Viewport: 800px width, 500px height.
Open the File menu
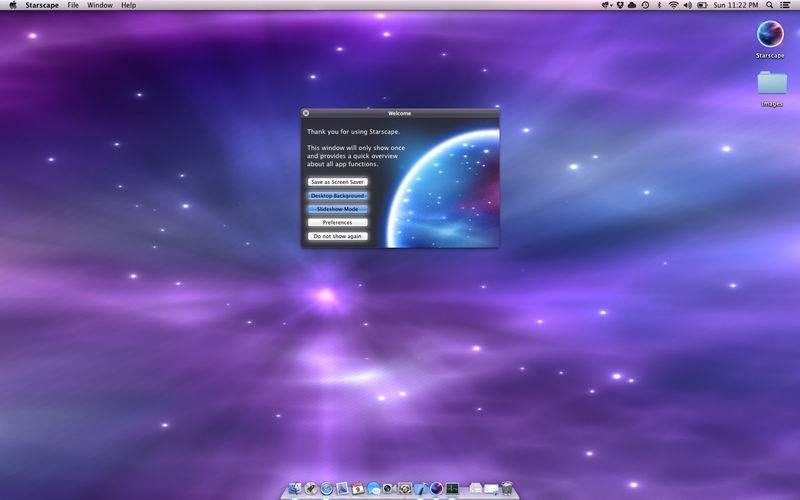73,5
